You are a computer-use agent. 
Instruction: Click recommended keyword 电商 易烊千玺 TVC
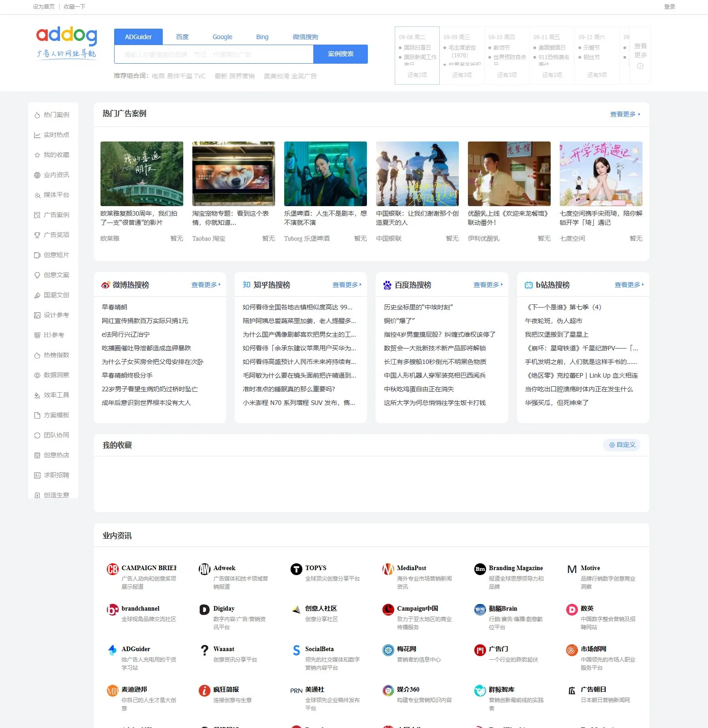179,76
